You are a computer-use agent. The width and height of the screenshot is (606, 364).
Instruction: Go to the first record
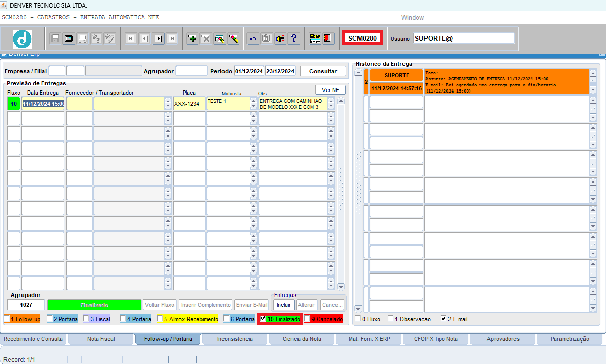click(x=131, y=39)
